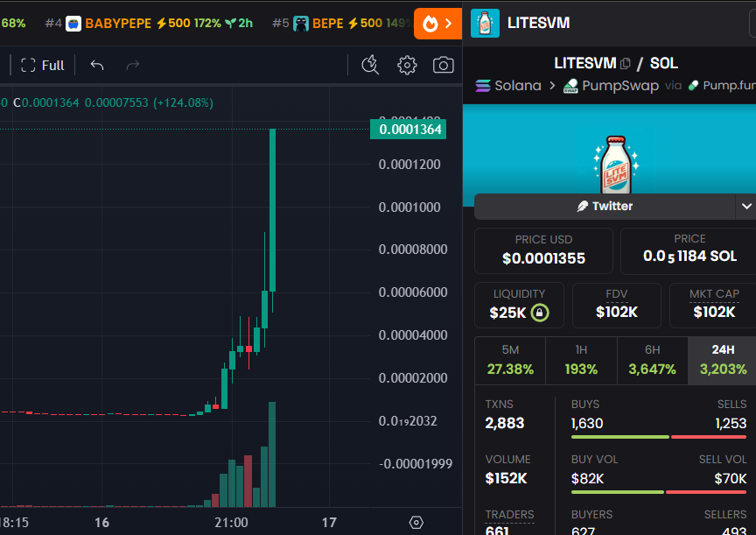
Task: Click the Solana chain link
Action: click(508, 86)
